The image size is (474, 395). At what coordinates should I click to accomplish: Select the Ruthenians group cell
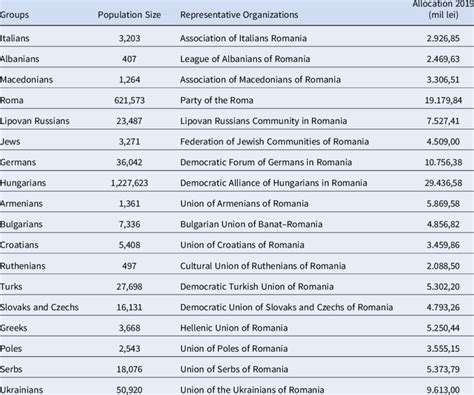(23, 266)
